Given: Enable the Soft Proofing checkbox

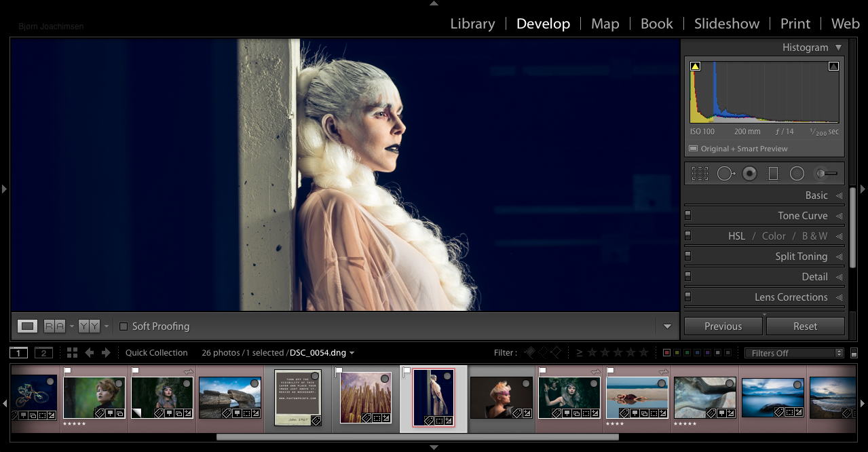Looking at the screenshot, I should pyautogui.click(x=124, y=326).
